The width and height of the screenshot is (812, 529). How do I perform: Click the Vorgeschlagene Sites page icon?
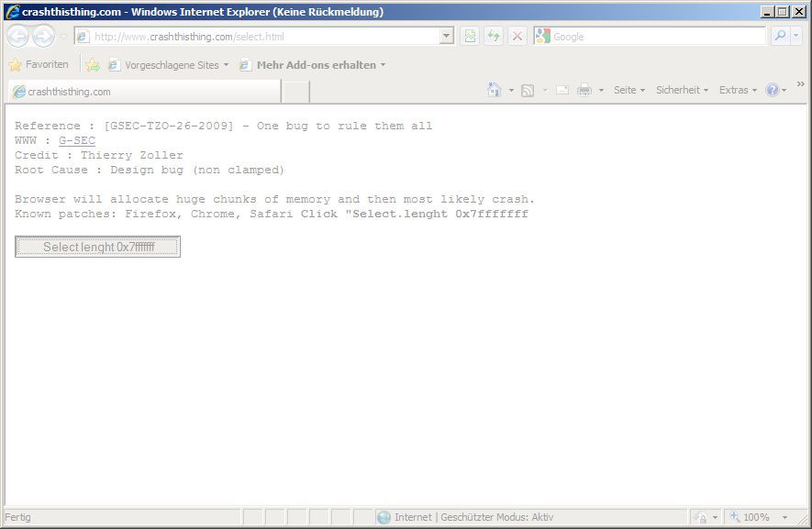click(114, 65)
